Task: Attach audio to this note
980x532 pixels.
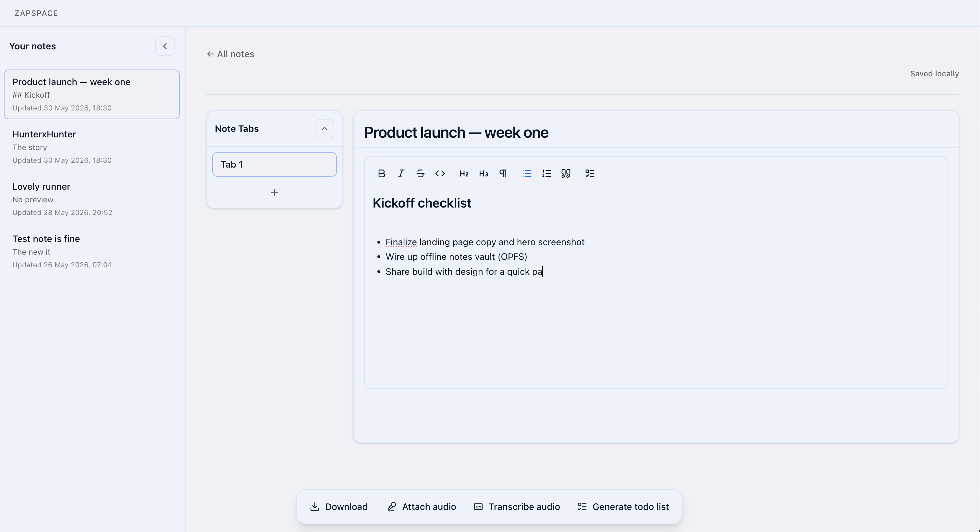Action: click(422, 507)
